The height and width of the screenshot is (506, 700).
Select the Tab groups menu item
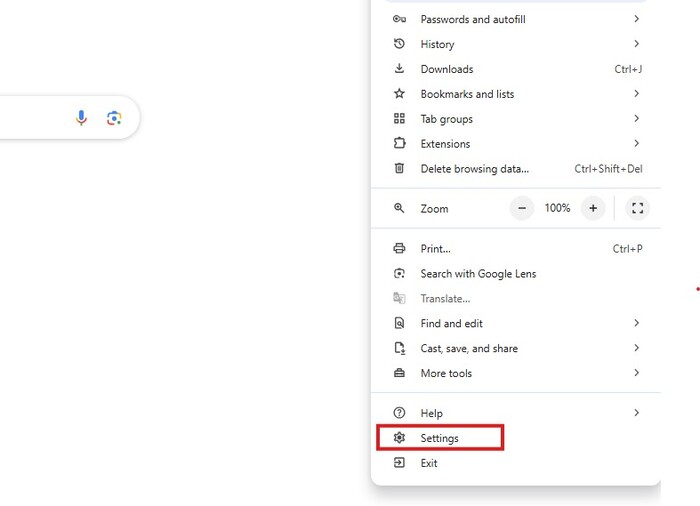coord(516,118)
